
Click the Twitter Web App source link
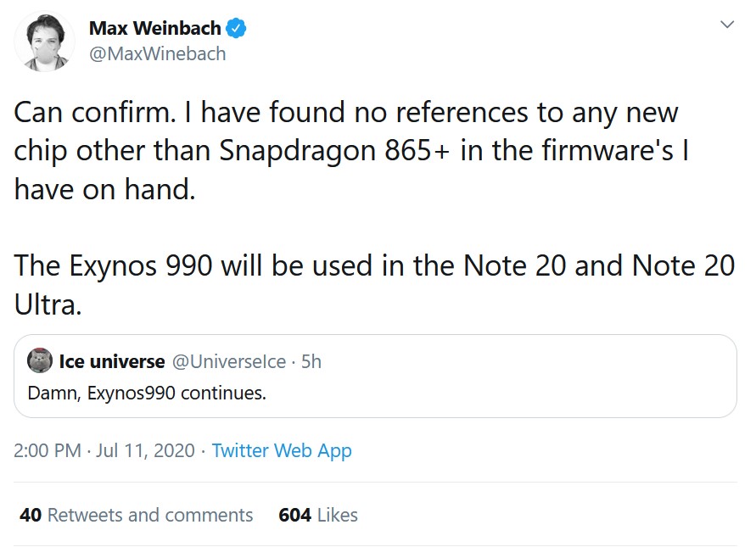click(282, 450)
